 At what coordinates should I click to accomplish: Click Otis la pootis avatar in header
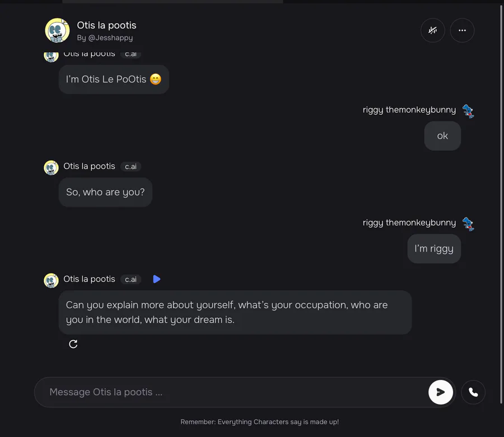coord(57,30)
